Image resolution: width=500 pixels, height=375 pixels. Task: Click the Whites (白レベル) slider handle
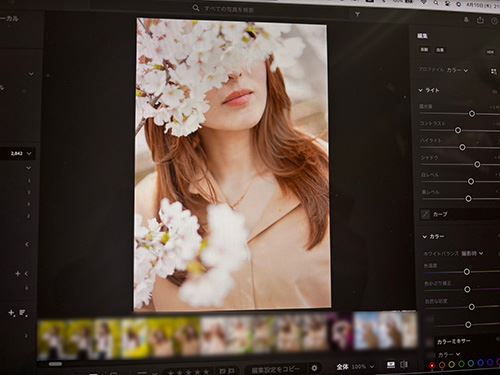pyautogui.click(x=471, y=181)
